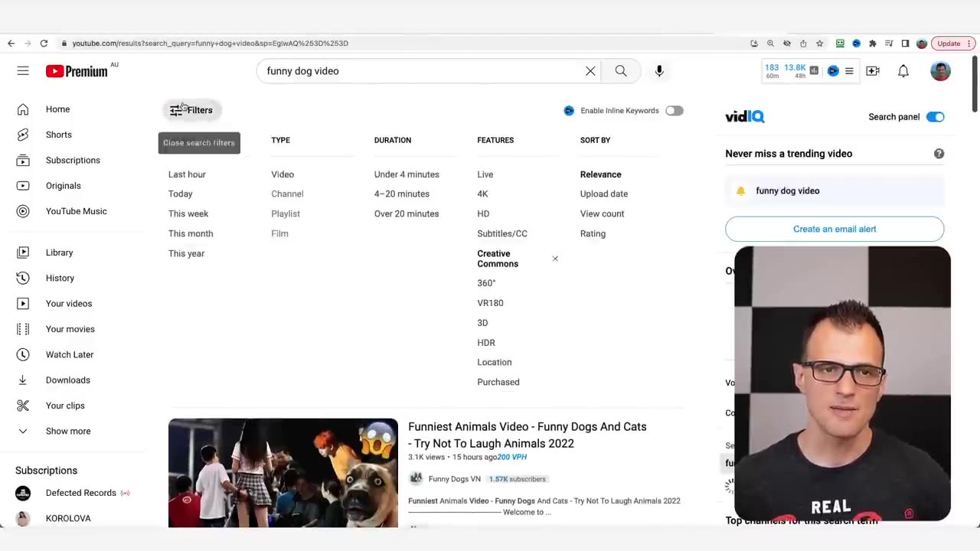Start voice search with the microphone icon
Viewport: 980px width, 551px height.
(659, 71)
